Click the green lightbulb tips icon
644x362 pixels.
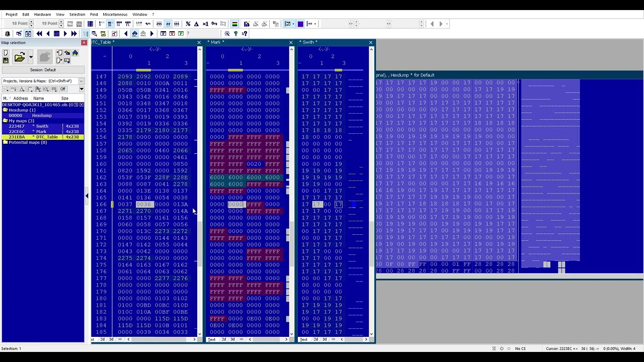click(x=235, y=34)
